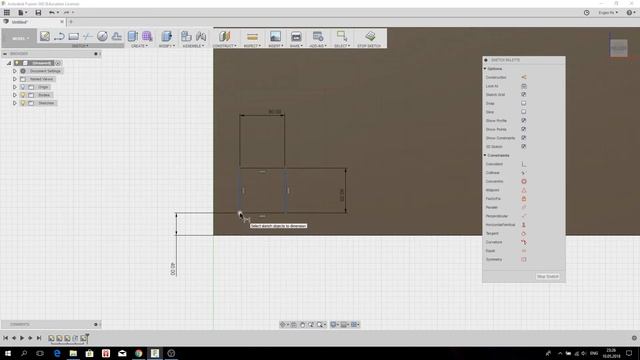Click the Orbit navigation icon
This screenshot has width=640, height=360.
[283, 324]
